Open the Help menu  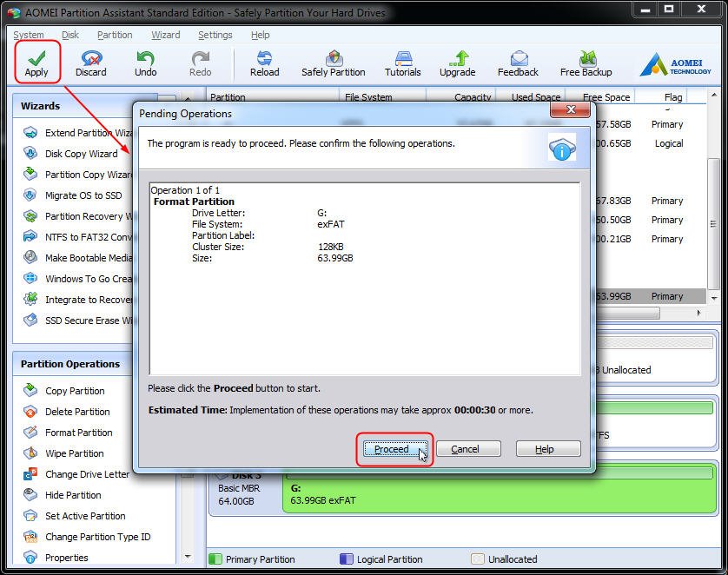tap(260, 35)
